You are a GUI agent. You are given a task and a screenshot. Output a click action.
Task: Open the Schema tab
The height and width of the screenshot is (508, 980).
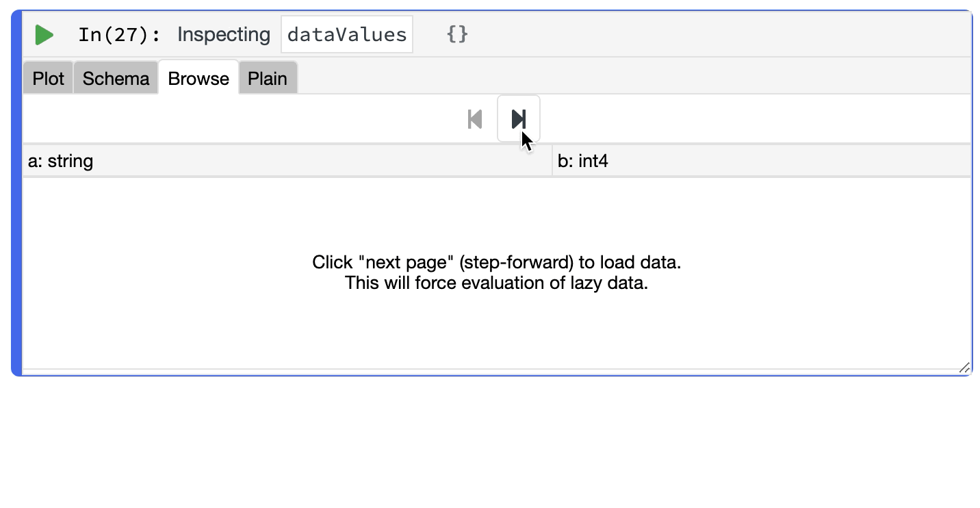(x=116, y=79)
